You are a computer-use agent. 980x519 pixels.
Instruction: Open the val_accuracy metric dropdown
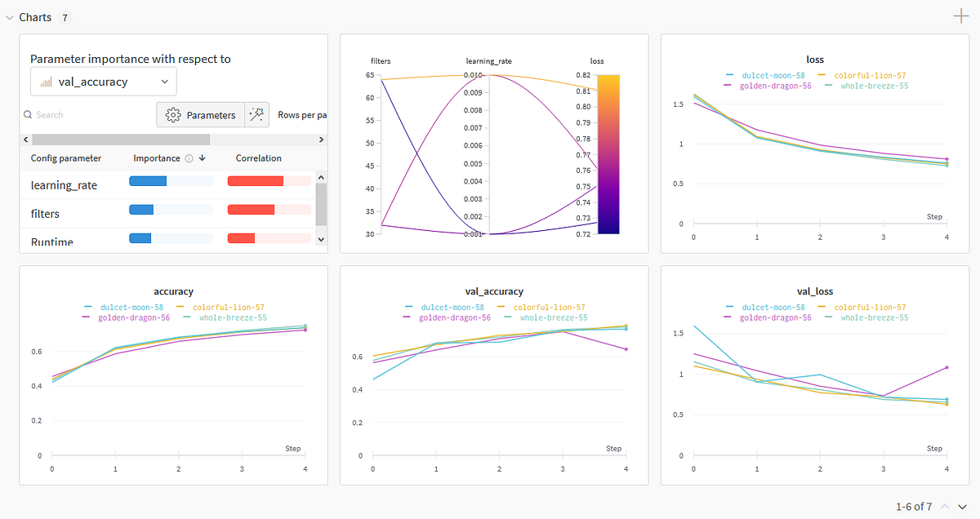[103, 82]
